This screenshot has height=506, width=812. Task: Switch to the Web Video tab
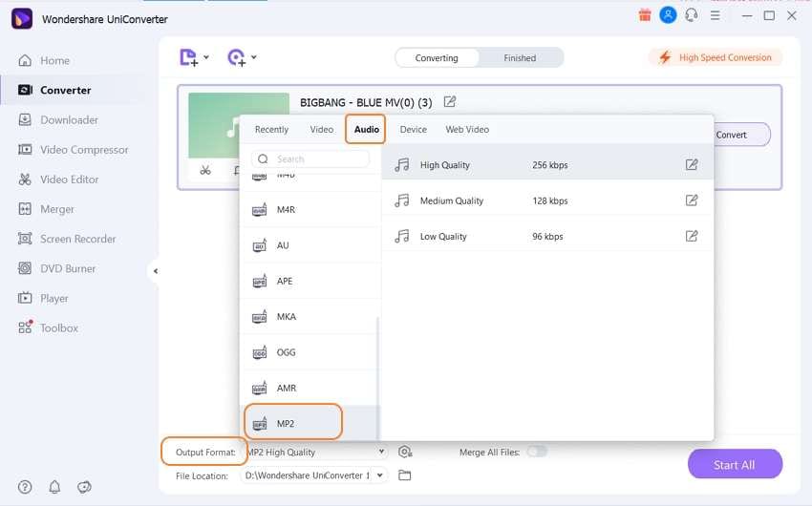click(x=467, y=129)
